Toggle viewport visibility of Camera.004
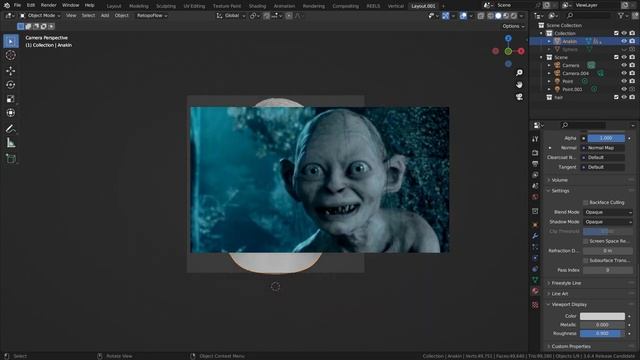Viewport: 640px width, 360px height. pyautogui.click(x=624, y=73)
